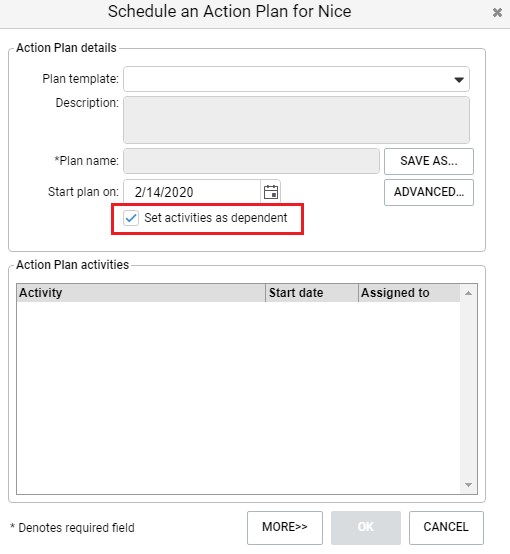Click the disabled OK button
The image size is (510, 554).
pyautogui.click(x=366, y=528)
